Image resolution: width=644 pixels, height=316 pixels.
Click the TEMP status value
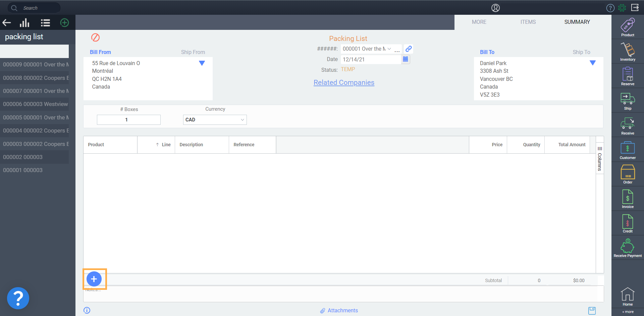click(348, 69)
